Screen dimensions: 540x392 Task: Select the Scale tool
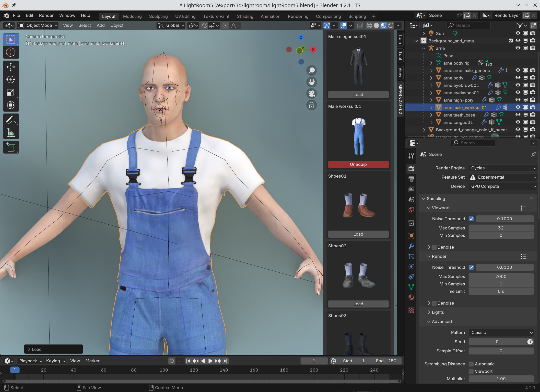11,93
